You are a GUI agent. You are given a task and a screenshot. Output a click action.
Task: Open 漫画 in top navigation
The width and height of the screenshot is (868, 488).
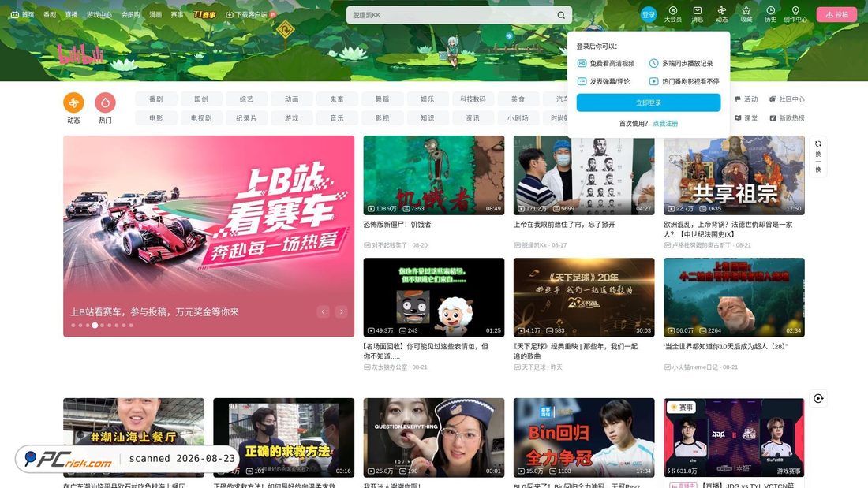click(155, 15)
